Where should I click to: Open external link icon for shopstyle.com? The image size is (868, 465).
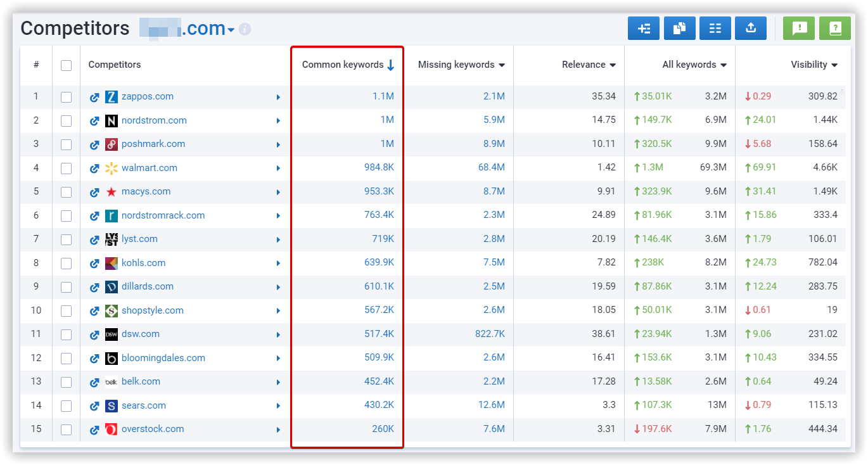pyautogui.click(x=94, y=311)
